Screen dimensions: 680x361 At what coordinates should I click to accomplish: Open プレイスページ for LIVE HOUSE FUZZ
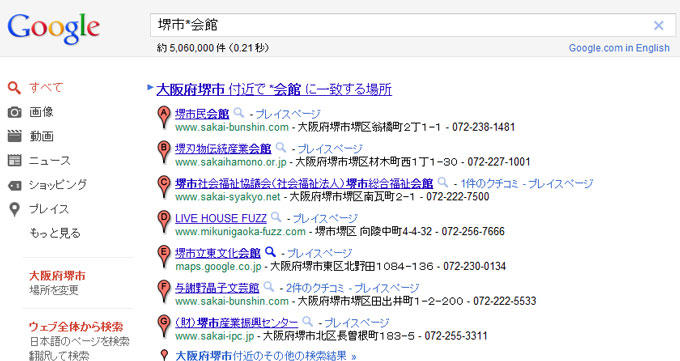325,218
